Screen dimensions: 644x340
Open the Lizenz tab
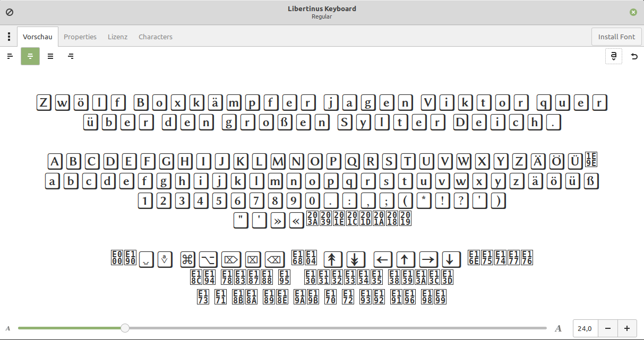[117, 37]
